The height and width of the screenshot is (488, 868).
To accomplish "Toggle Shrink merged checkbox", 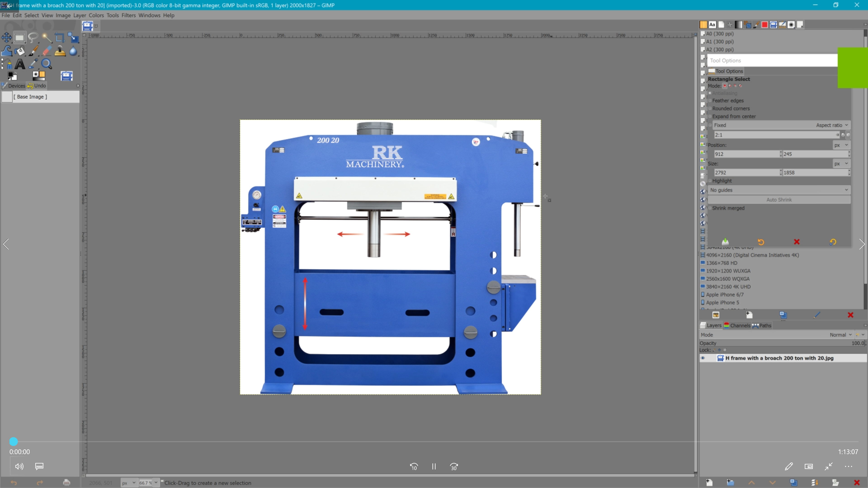I will 710,208.
